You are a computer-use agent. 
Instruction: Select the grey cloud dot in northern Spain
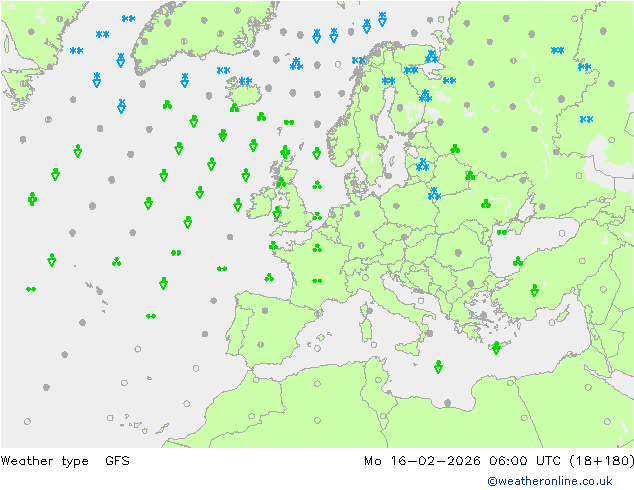pos(265,310)
